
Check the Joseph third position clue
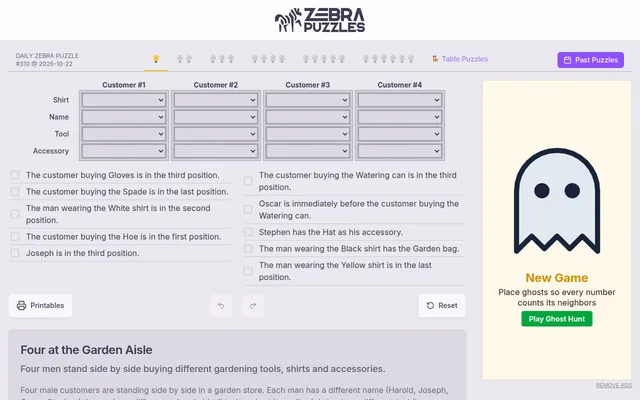(x=15, y=253)
